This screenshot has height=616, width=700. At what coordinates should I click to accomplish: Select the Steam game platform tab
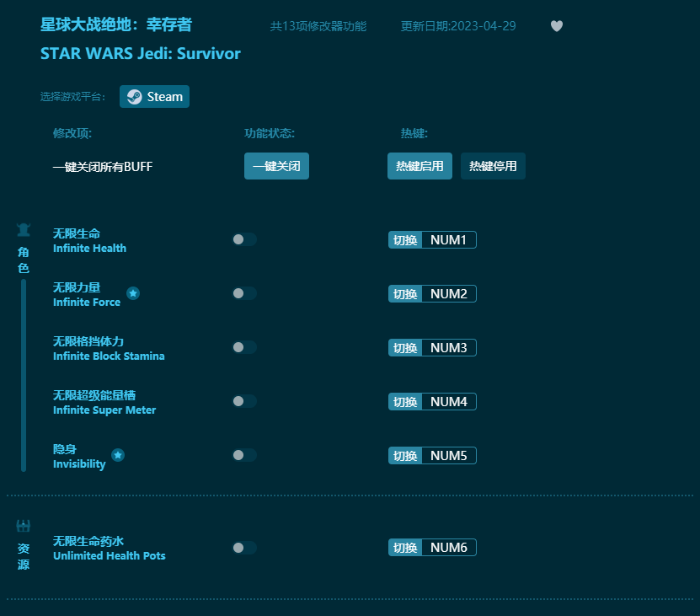click(154, 96)
